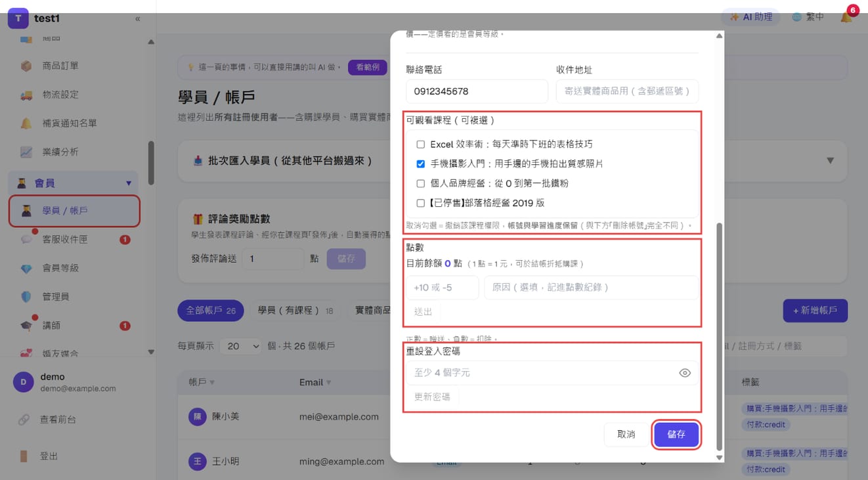Click 取消 in the dialog
This screenshot has height=480, width=868.
pos(626,435)
